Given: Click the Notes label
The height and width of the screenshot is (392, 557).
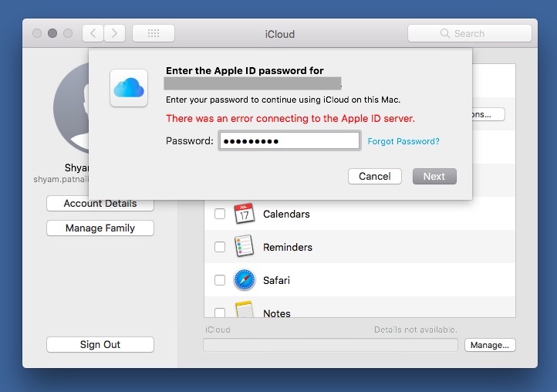Looking at the screenshot, I should [x=277, y=313].
